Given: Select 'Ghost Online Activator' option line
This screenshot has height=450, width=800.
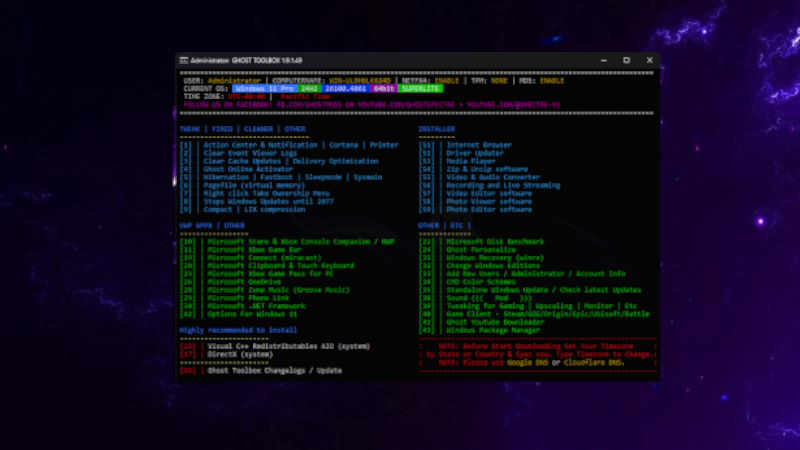Looking at the screenshot, I should [236, 169].
